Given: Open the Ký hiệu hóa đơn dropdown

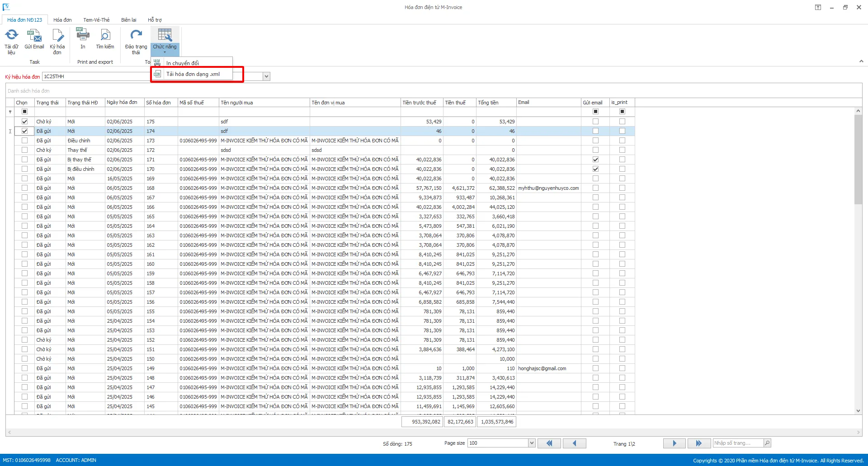Looking at the screenshot, I should 266,76.
